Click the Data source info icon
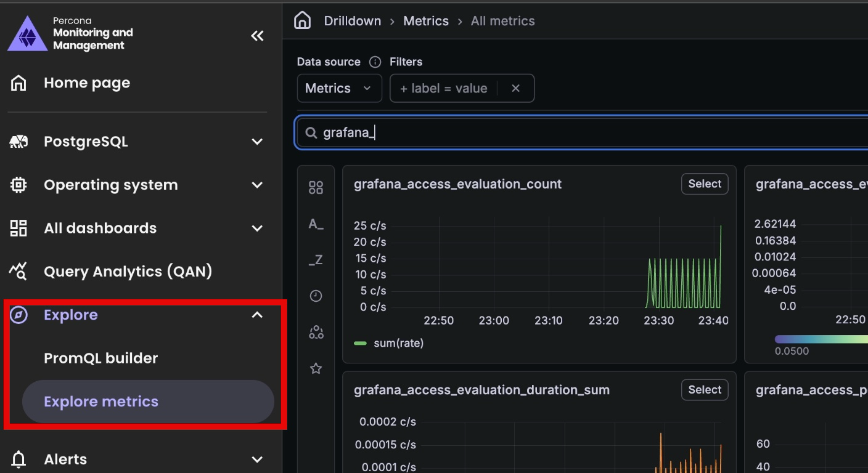This screenshot has width=868, height=473. click(375, 62)
